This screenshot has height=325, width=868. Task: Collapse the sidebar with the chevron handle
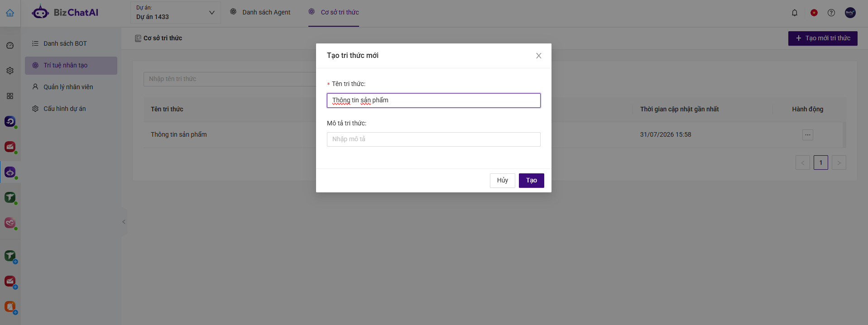124,222
